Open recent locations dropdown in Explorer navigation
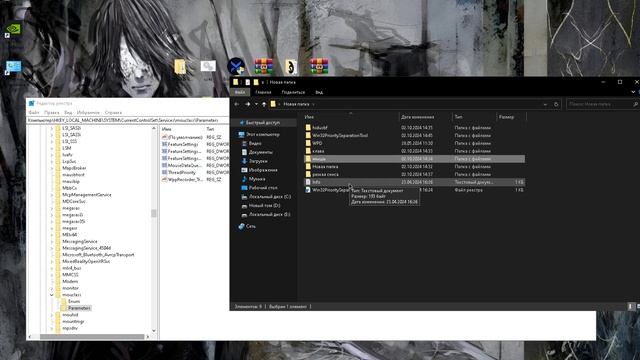Screen dimensions: 640x360 pos(256,104)
